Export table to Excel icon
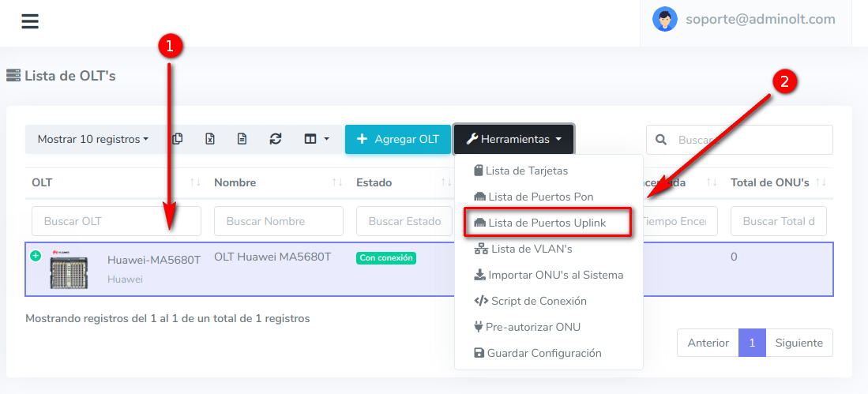This screenshot has width=868, height=394. [x=210, y=139]
